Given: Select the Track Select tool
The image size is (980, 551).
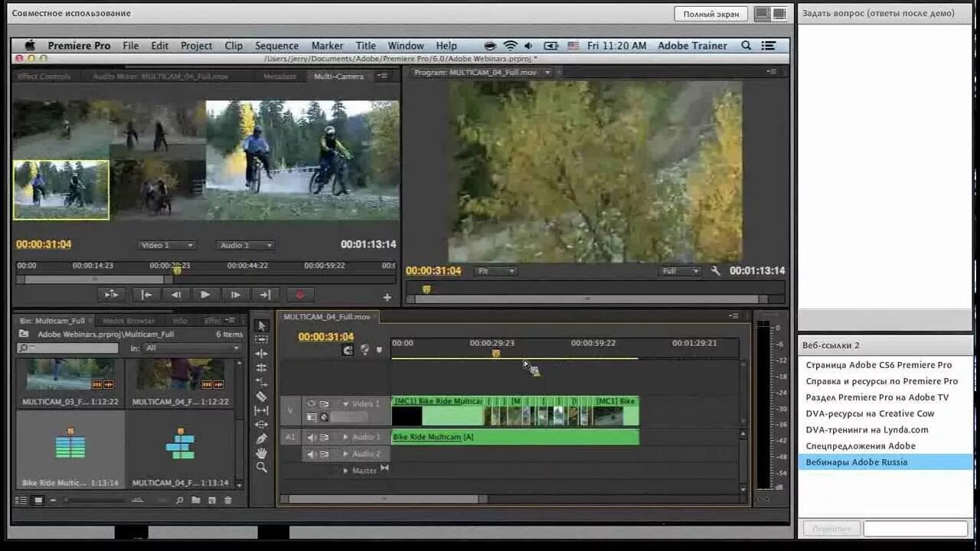Looking at the screenshot, I should pyautogui.click(x=262, y=340).
